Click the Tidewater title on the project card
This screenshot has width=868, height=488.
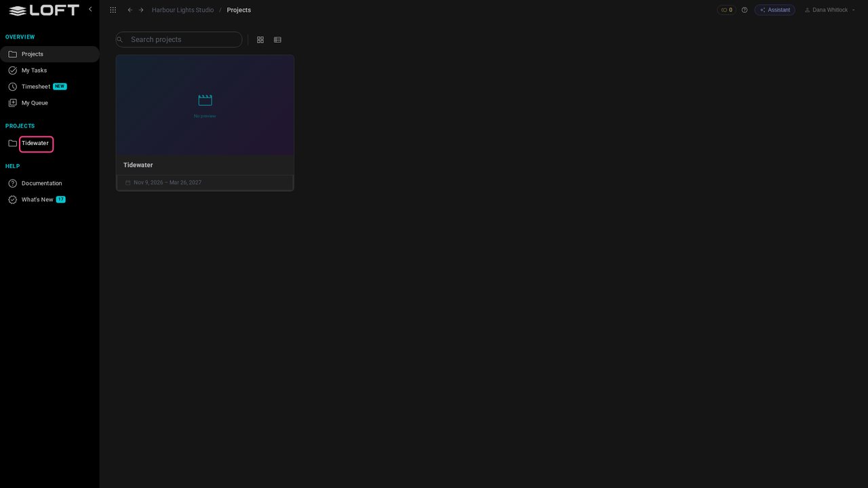coord(138,165)
